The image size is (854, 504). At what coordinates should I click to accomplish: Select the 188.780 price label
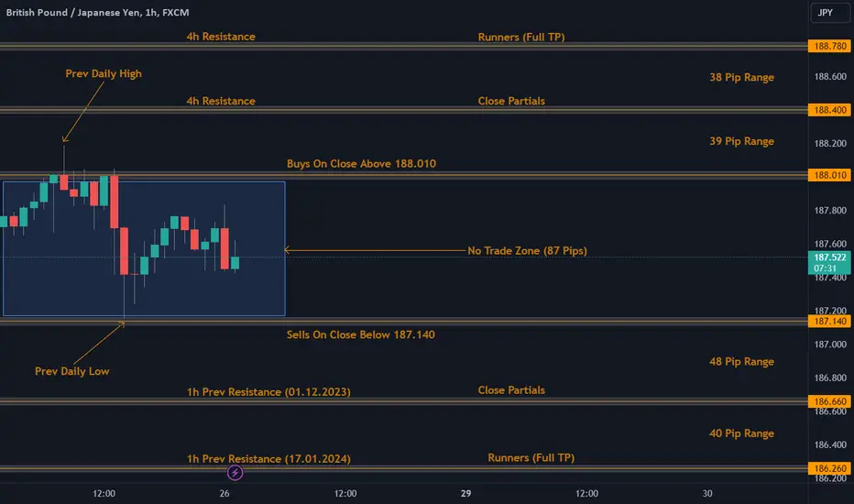[x=829, y=46]
